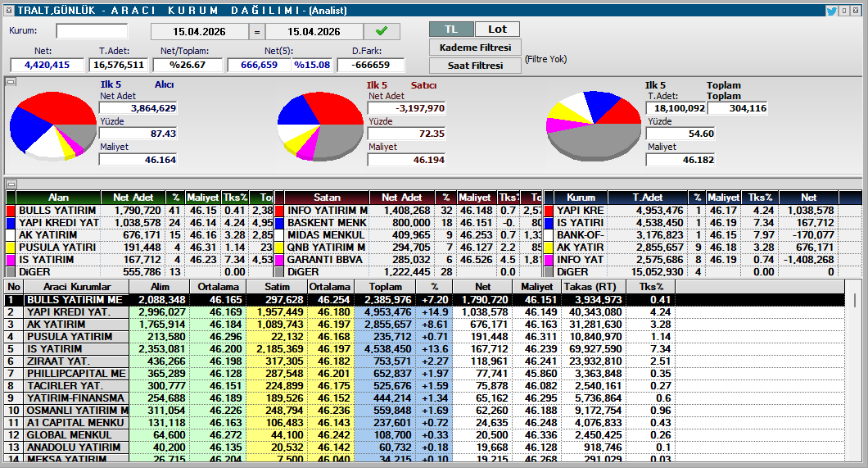Select the A1 CAPITAL MENKU row
Viewport: 868px width, 468px height.
425,423
